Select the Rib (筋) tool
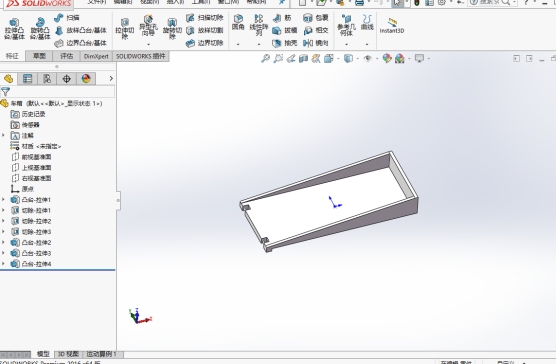556x364 pixels. [x=282, y=18]
